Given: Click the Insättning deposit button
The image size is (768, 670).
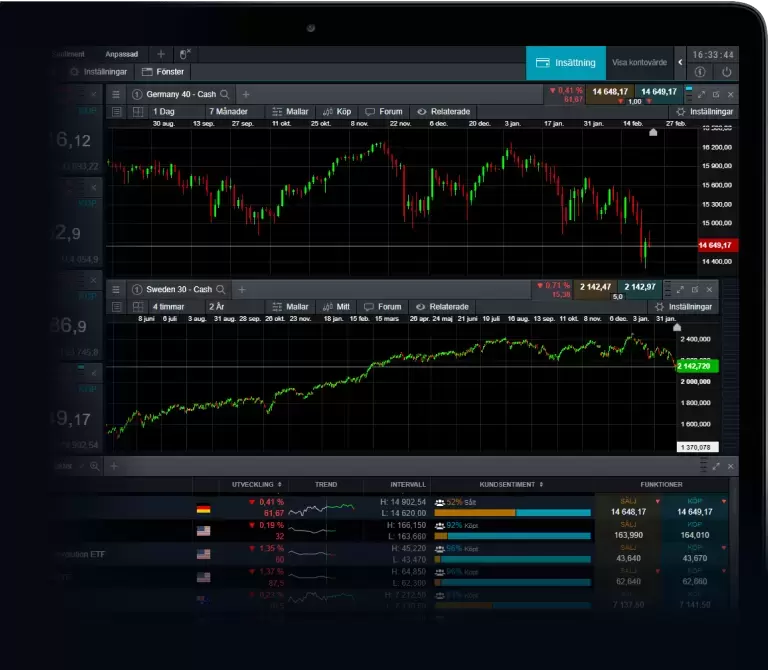Looking at the screenshot, I should point(566,63).
